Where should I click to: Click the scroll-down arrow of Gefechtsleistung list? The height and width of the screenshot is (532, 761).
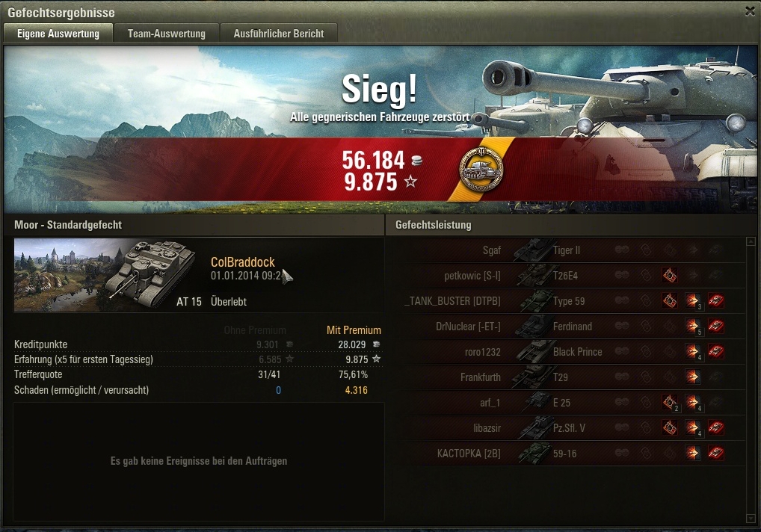click(x=751, y=519)
